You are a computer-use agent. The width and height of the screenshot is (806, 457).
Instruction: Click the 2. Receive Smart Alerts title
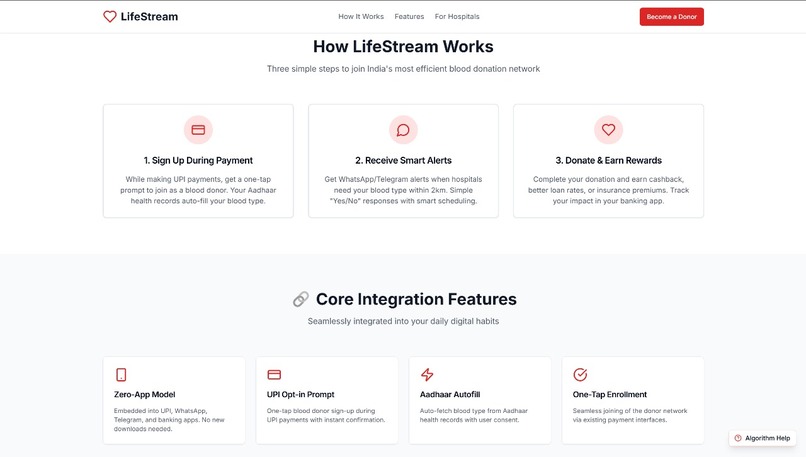pos(403,160)
